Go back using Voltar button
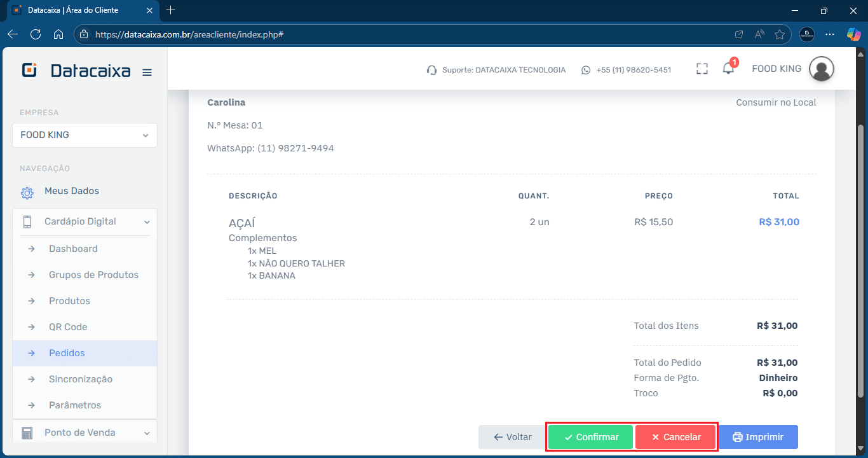Screen dimensions: 868x458 click(512, 437)
